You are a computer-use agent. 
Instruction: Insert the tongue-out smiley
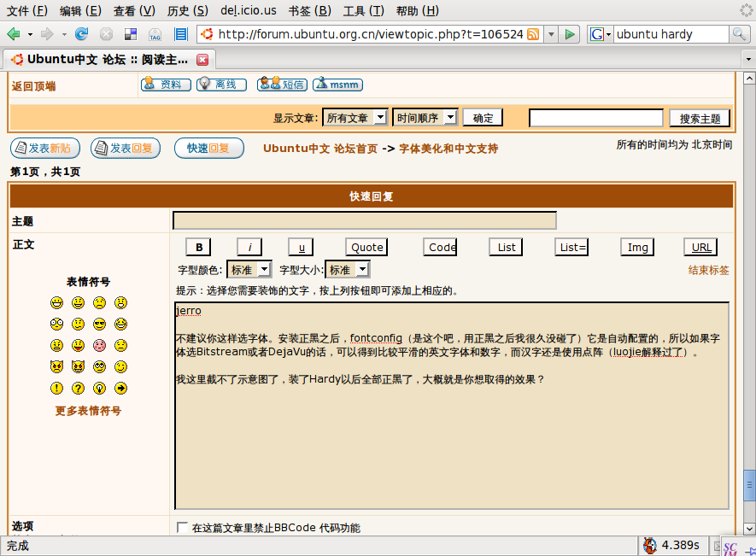tap(78, 345)
